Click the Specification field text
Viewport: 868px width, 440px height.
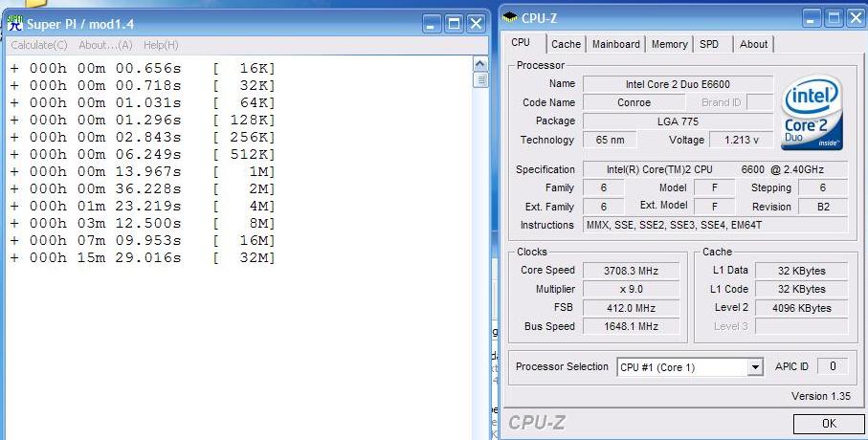[715, 169]
